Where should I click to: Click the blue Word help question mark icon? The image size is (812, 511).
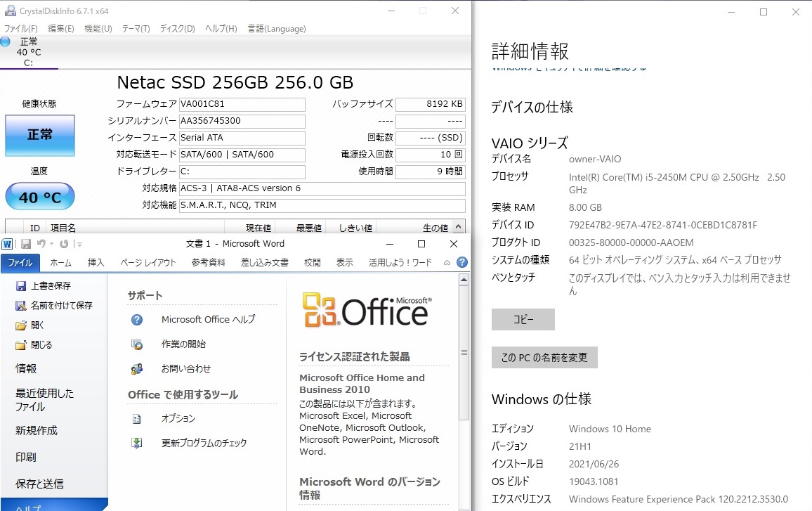click(x=462, y=262)
